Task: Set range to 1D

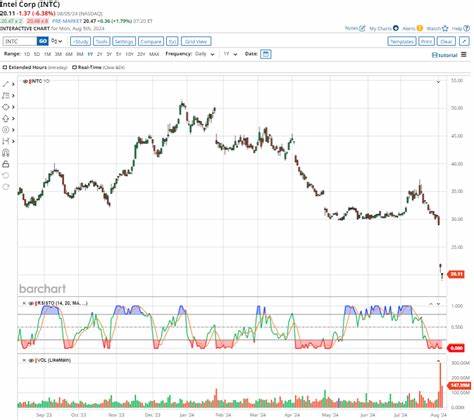Action: click(27, 54)
